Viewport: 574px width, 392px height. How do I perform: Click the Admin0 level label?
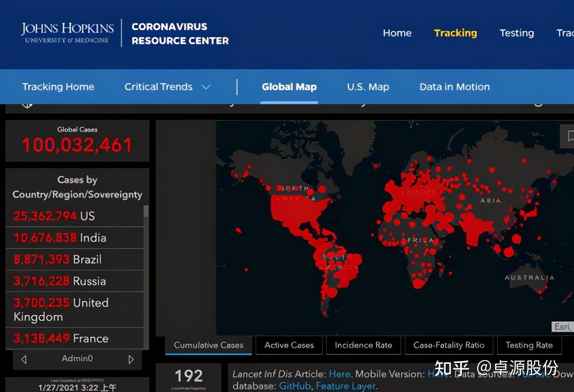(77, 358)
